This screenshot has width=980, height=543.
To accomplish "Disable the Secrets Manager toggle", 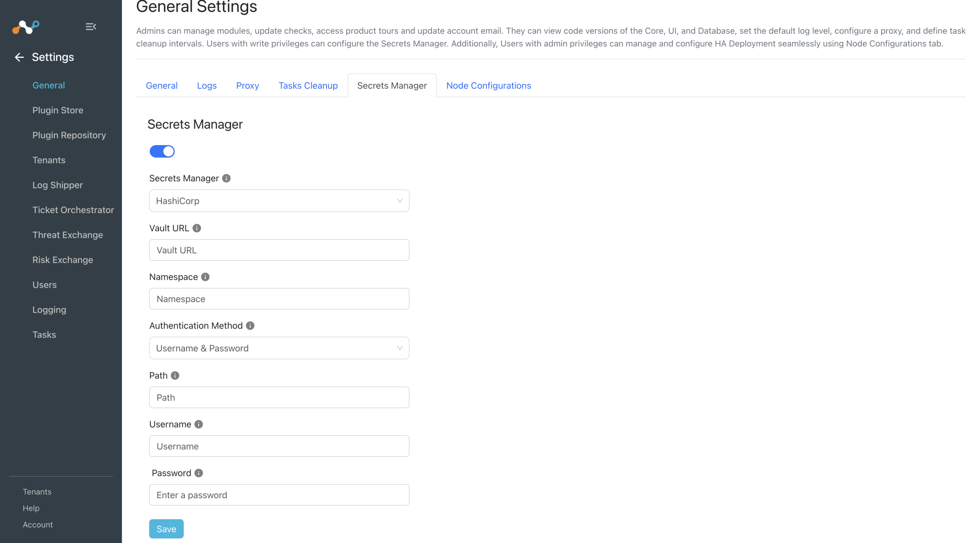I will tap(162, 151).
